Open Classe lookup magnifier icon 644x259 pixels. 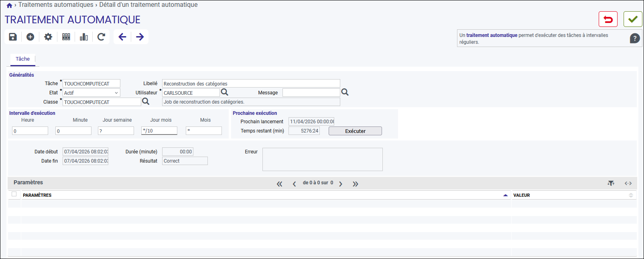(x=146, y=102)
